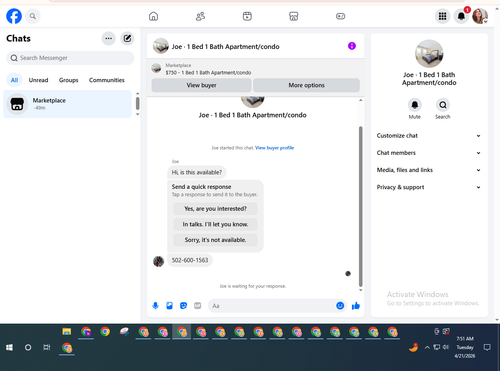This screenshot has width=500, height=371.
Task: Click the 502-600-1563 message bubble
Action: (x=190, y=260)
